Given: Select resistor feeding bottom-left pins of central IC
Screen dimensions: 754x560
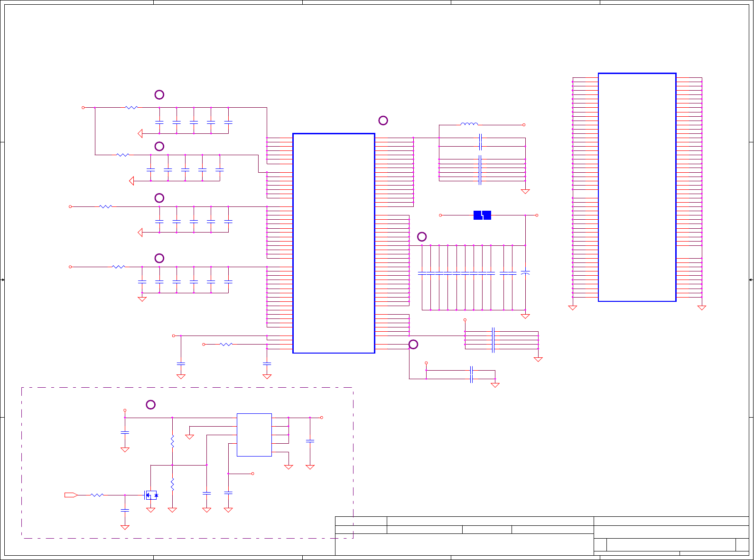Looking at the screenshot, I should 226,344.
